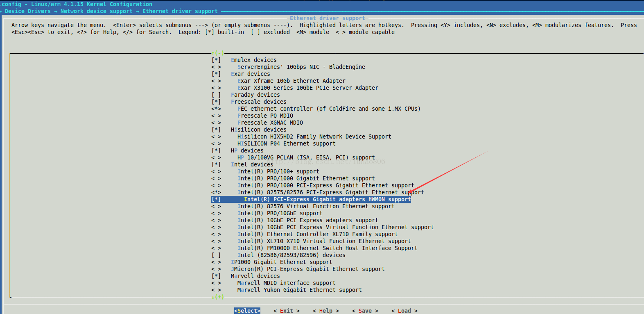Select Intel(R) PRO/10GbE support
The height and width of the screenshot is (314, 644).
(x=280, y=213)
